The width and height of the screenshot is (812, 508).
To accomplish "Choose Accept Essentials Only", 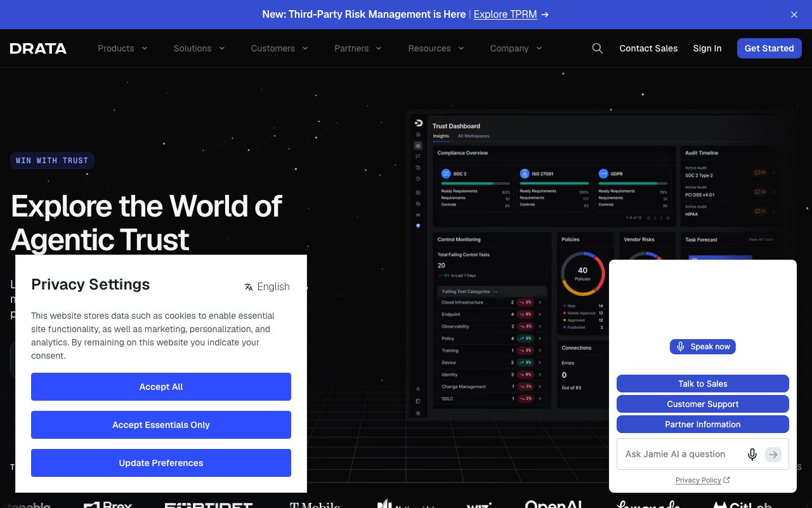I will pos(161,425).
